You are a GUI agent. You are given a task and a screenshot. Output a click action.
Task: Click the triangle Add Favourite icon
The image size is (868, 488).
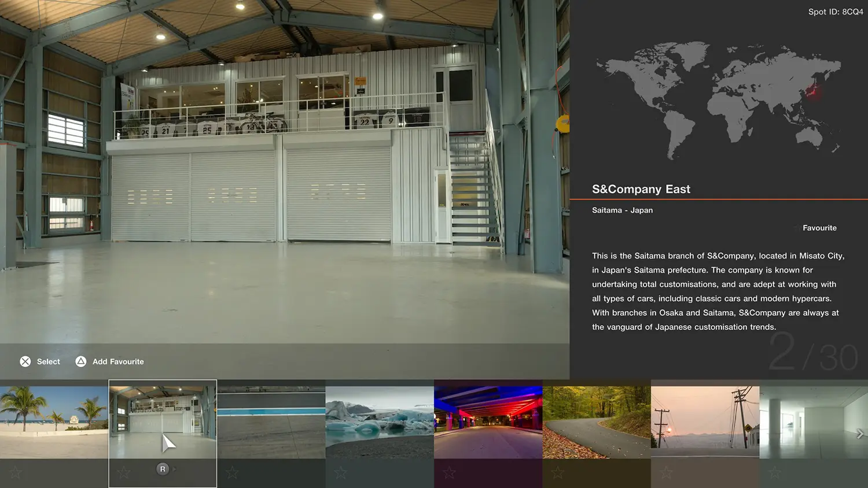point(81,361)
